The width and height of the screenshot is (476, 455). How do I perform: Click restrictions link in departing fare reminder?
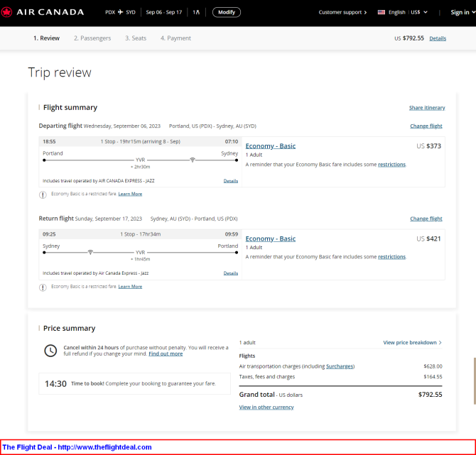[391, 165]
